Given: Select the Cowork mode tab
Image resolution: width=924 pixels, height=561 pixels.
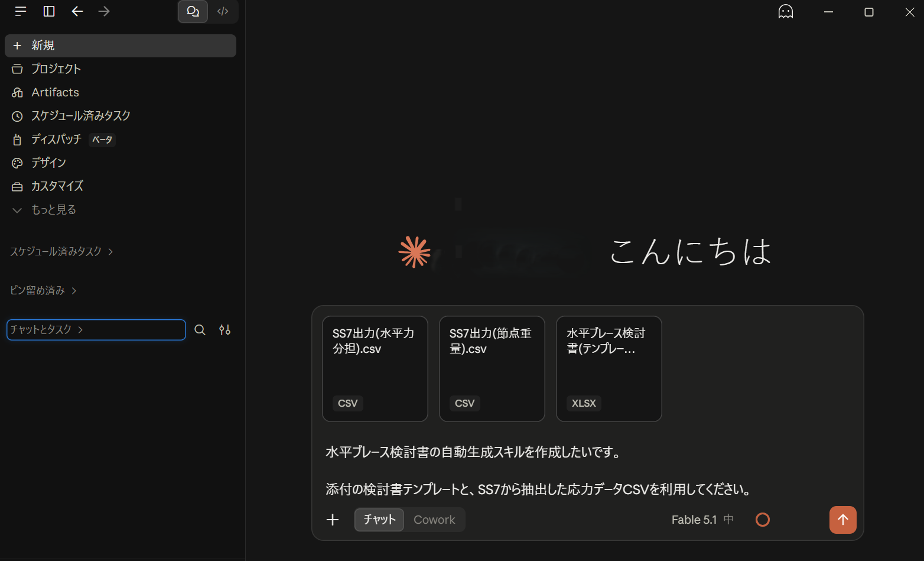Looking at the screenshot, I should tap(434, 520).
